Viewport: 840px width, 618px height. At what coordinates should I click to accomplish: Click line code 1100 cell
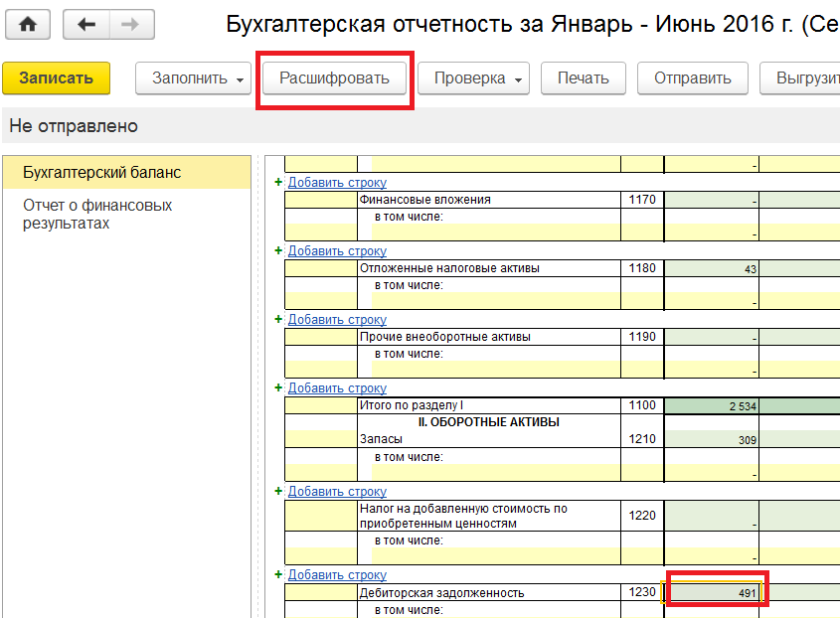642,405
